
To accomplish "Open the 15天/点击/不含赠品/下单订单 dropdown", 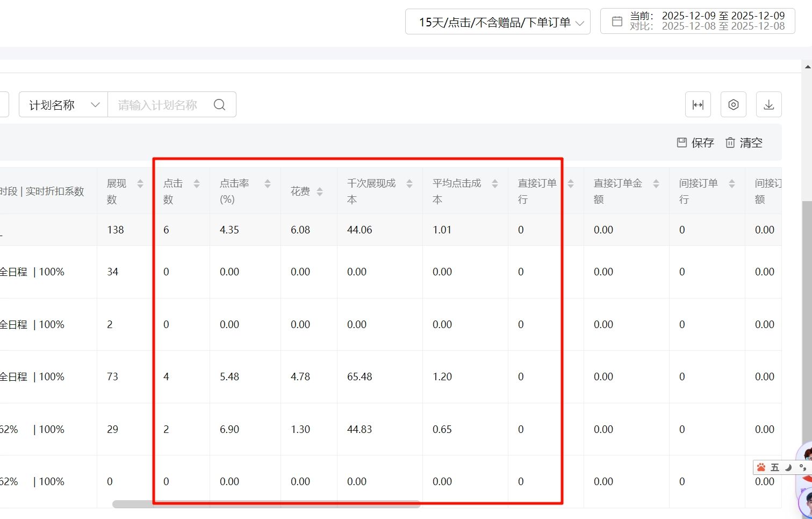I will pyautogui.click(x=497, y=22).
